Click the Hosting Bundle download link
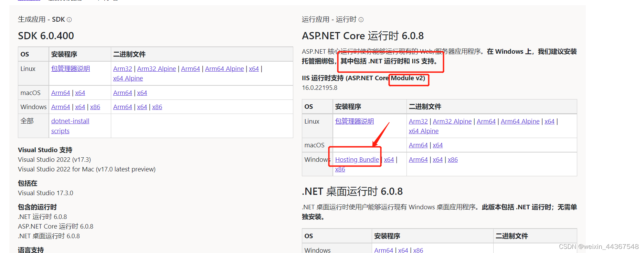The width and height of the screenshot is (644, 253). [357, 159]
